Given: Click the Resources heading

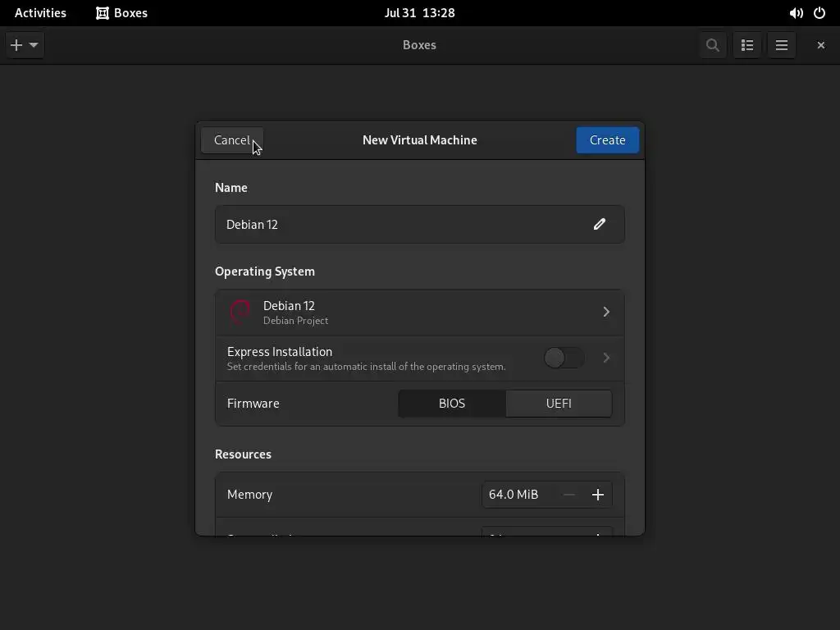Looking at the screenshot, I should tap(243, 454).
